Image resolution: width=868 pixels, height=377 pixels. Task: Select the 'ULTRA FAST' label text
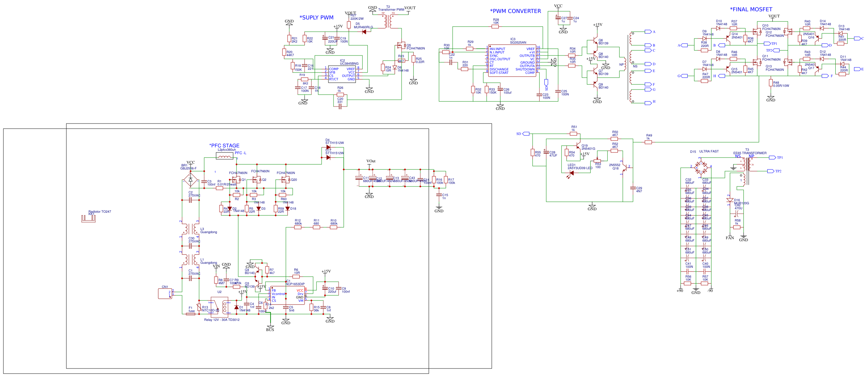click(709, 151)
